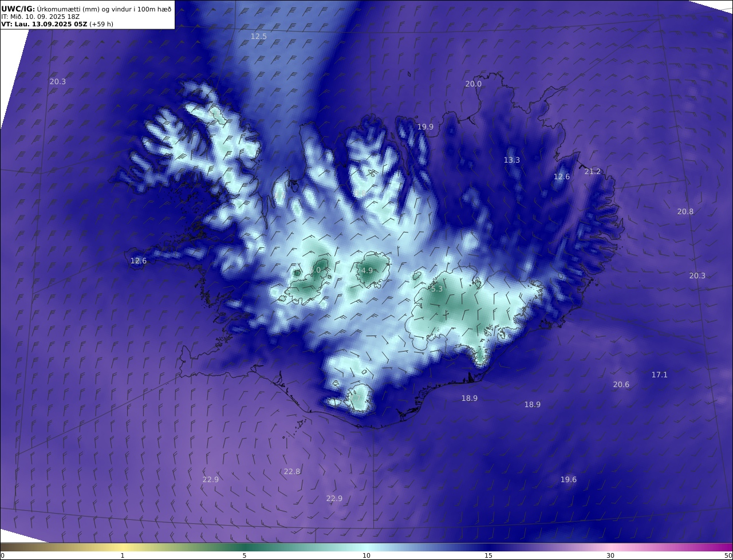Viewport: 733px width, 560px height.
Task: Click the 12.6 label beside the 21.2 label
Action: 561,176
